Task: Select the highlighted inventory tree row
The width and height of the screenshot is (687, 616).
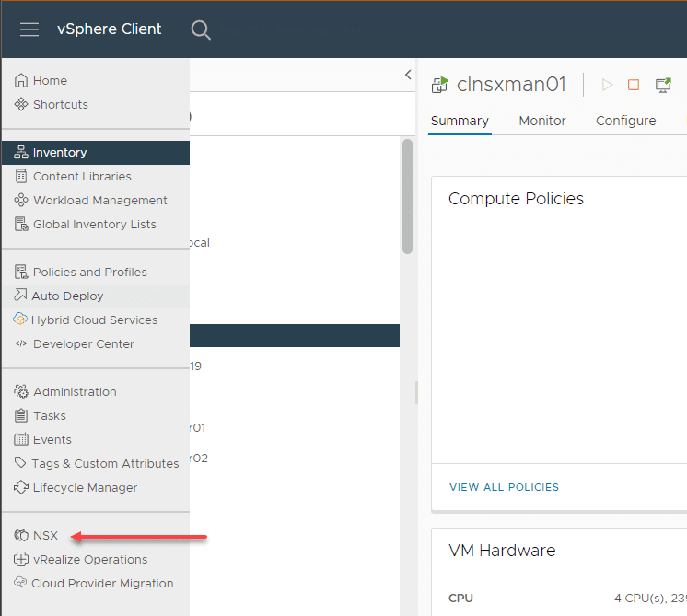Action: tap(295, 335)
